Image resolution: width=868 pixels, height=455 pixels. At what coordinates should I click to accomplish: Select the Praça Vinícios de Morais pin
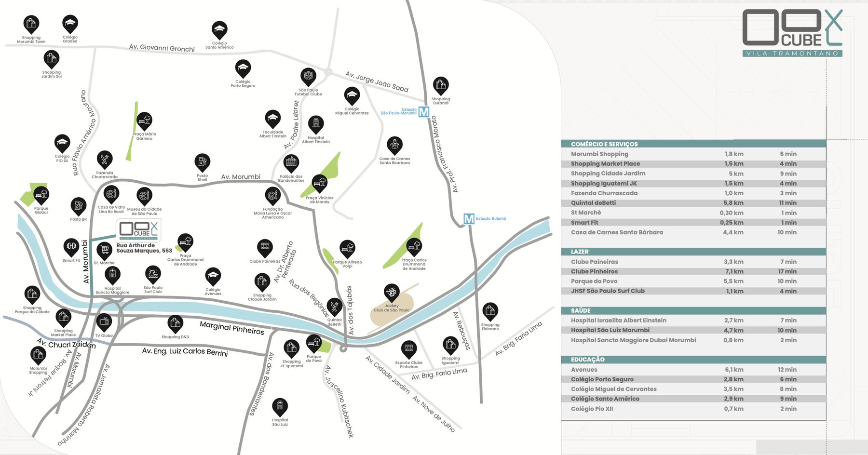(x=320, y=184)
